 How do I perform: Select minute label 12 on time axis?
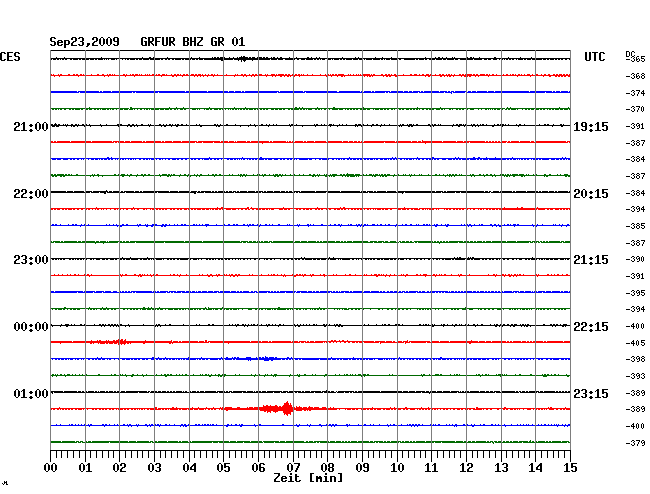[466, 468]
